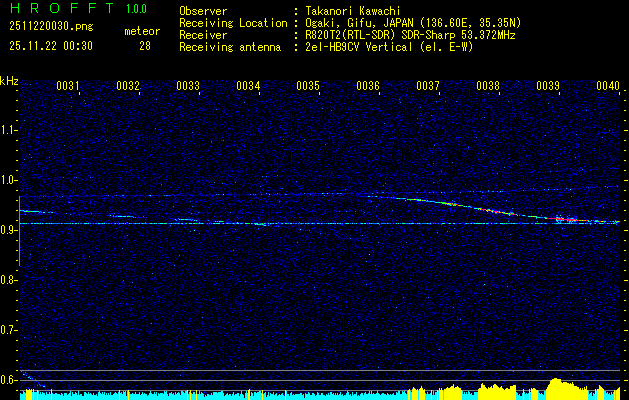Image resolution: width=629 pixels, height=400 pixels.
Task: Click the Observer label
Action: pos(203,11)
